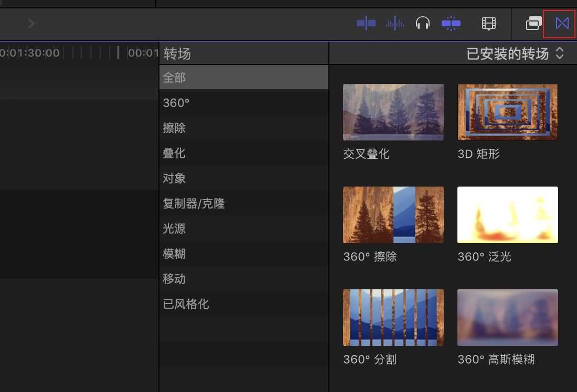Click the 3D 矩形 label text
This screenshot has height=392, width=577.
point(478,154)
